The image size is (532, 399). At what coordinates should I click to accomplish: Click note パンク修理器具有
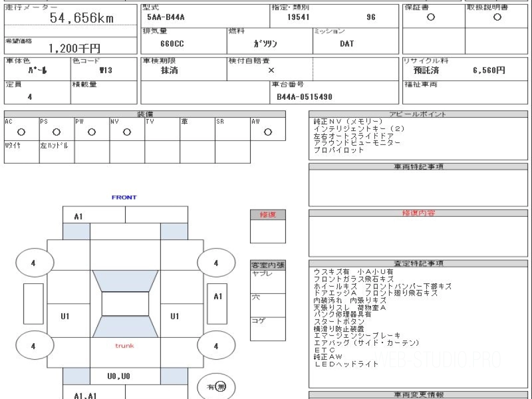(x=342, y=314)
